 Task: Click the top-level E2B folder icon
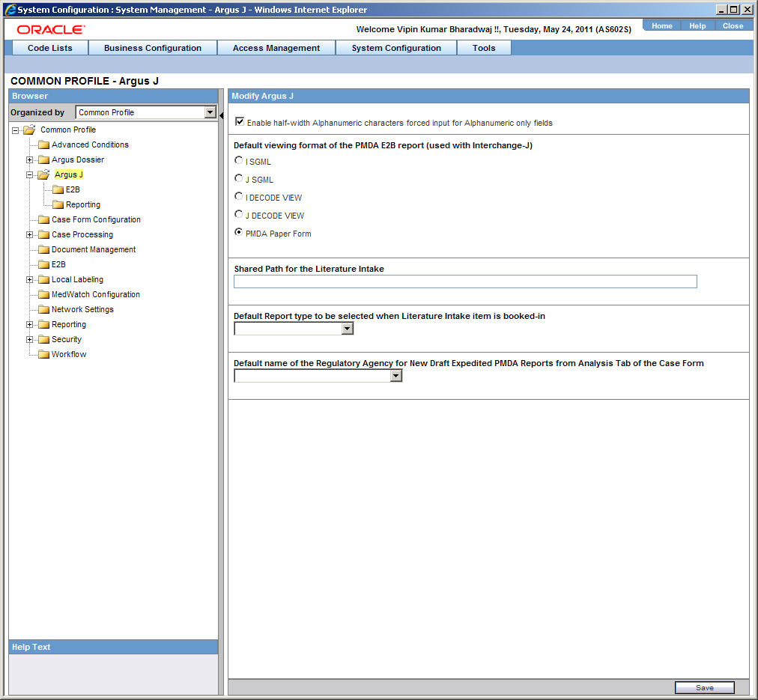(44, 264)
